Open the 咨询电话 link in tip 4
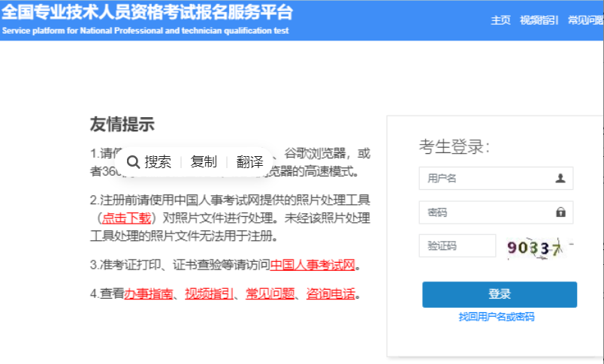This screenshot has width=604, height=364. (x=331, y=293)
